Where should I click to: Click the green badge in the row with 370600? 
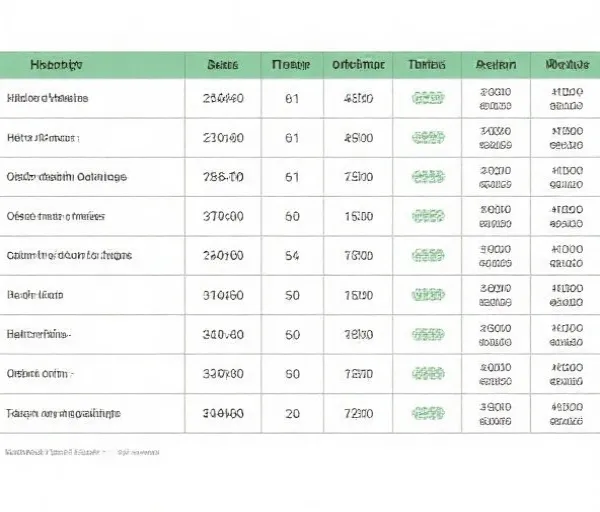(x=427, y=216)
